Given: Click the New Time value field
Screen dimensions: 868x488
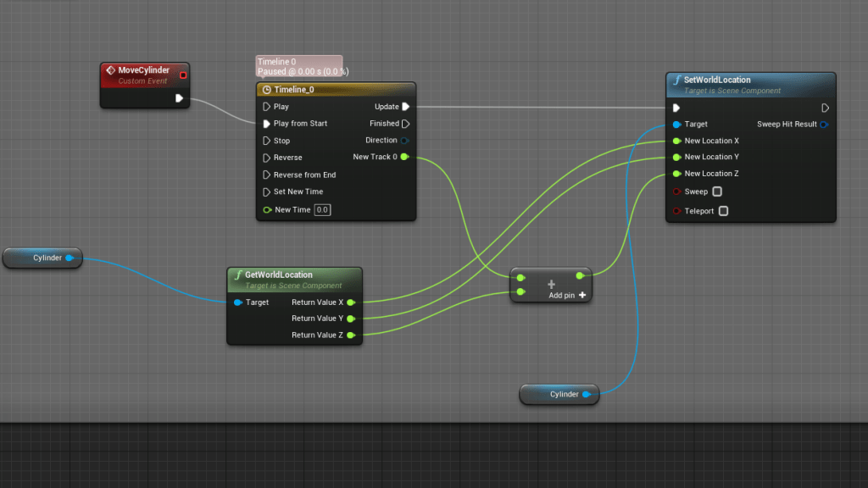Looking at the screenshot, I should 322,210.
